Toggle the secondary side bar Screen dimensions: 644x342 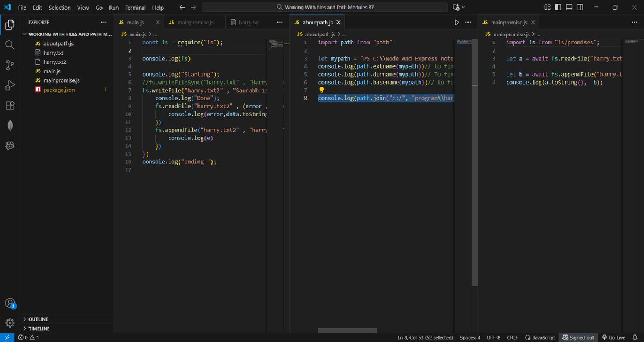(x=580, y=8)
